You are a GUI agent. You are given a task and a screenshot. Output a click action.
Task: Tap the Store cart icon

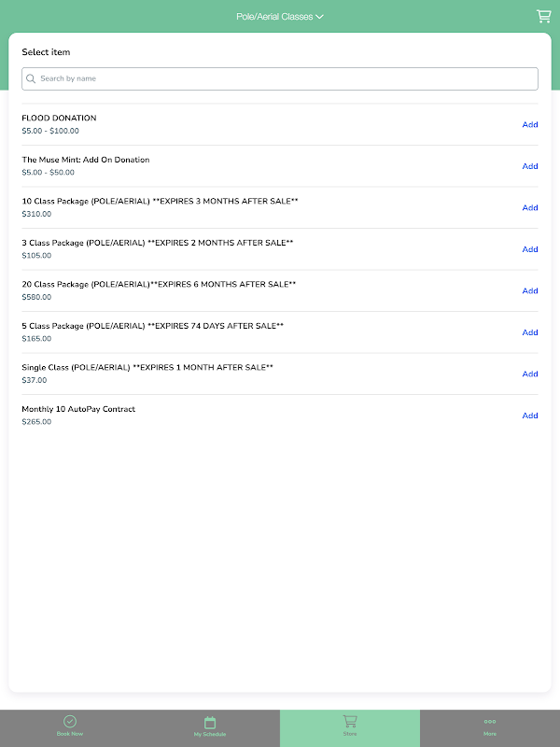350,721
